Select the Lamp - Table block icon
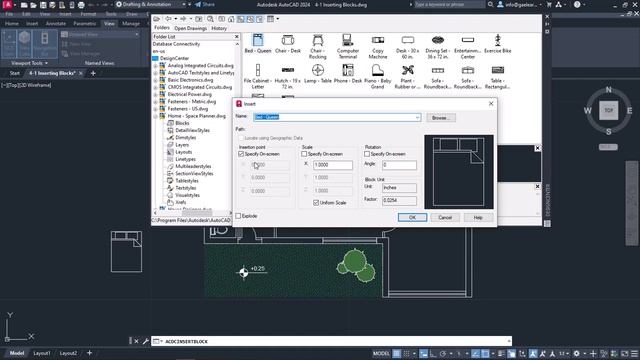The image size is (640, 360). click(x=318, y=70)
